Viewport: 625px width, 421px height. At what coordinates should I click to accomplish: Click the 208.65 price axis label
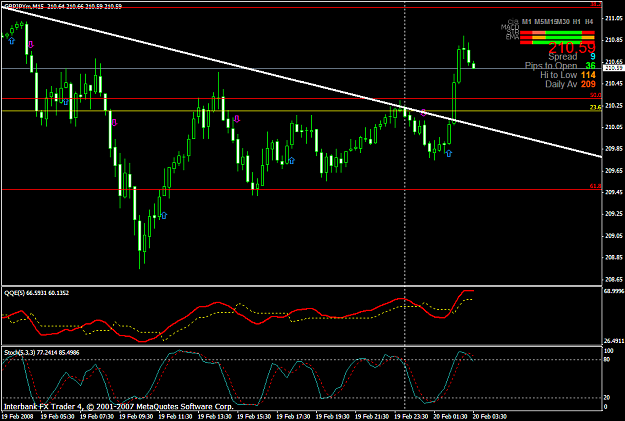pyautogui.click(x=613, y=279)
